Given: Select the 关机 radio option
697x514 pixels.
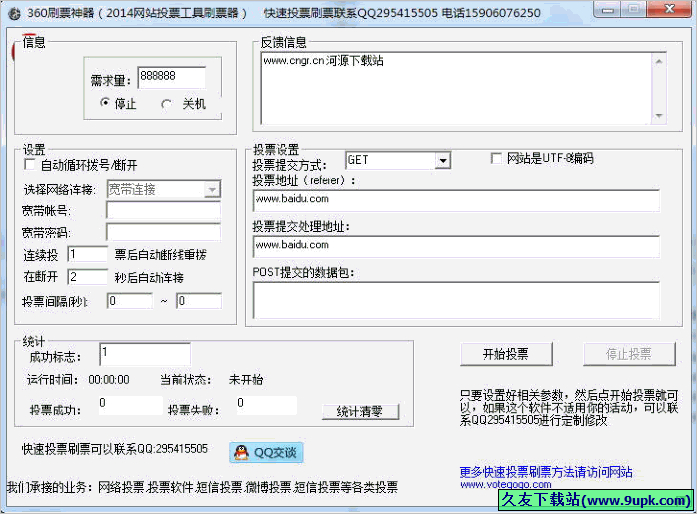Looking at the screenshot, I should point(166,104).
